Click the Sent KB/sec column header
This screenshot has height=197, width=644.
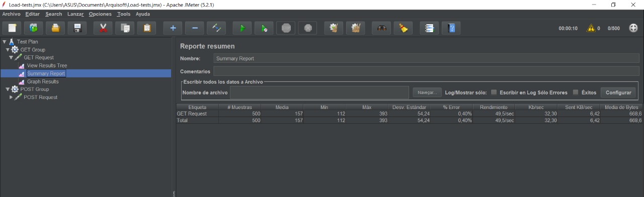tap(578, 107)
